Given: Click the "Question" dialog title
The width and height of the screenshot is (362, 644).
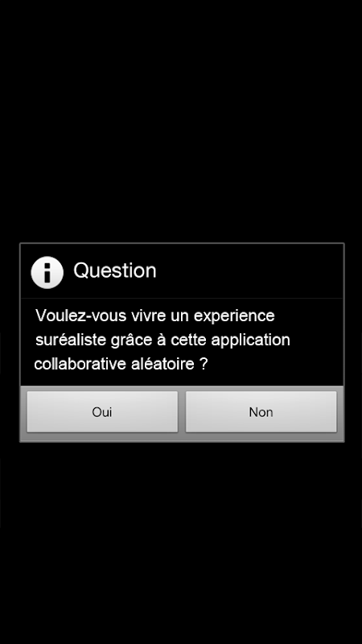Looking at the screenshot, I should tap(115, 270).
